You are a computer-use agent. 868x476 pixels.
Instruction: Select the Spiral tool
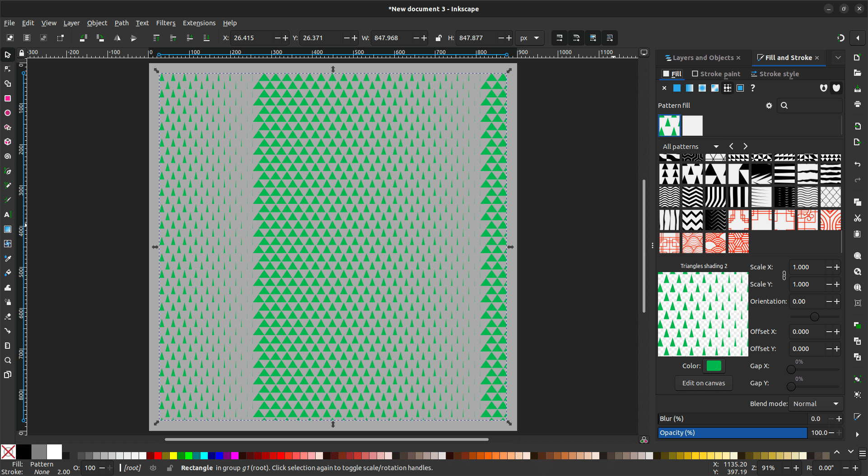pyautogui.click(x=7, y=156)
